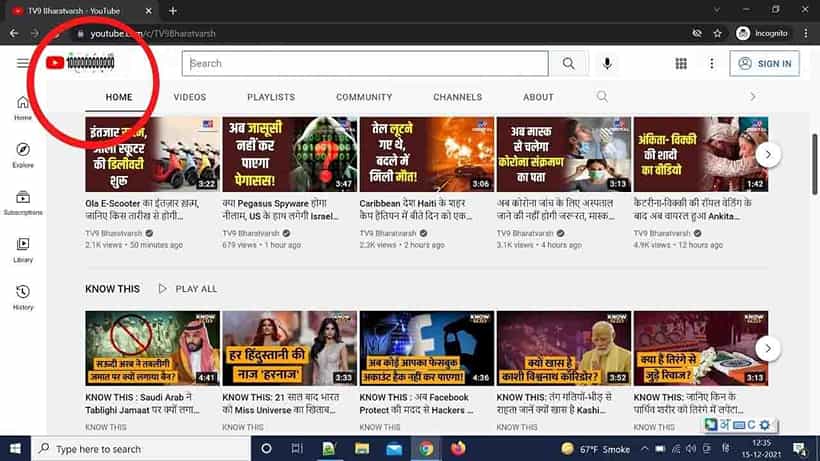Viewport: 820px width, 461px height.
Task: Open Tiranga thumbnail in Know This row
Action: coord(701,349)
